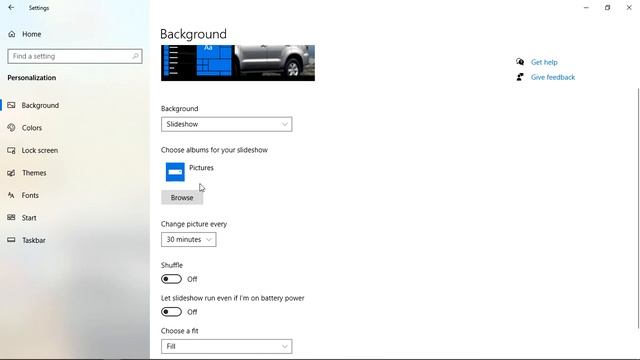Select the Pictures album label
Image resolution: width=640 pixels, height=360 pixels.
201,168
